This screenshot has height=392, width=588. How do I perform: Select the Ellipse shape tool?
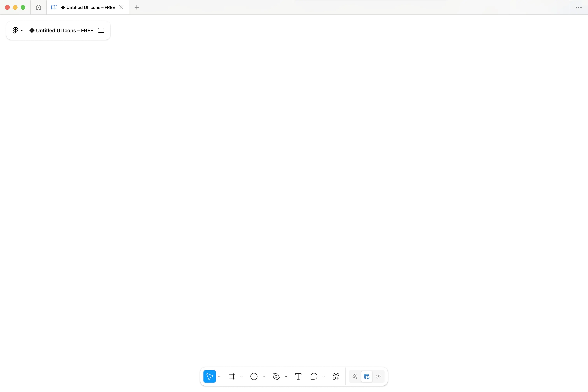coord(254,376)
